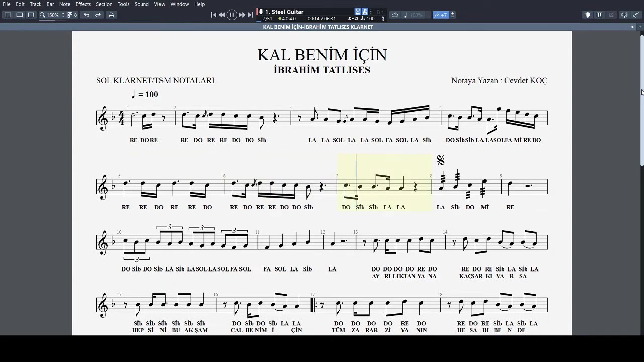Click the lyric KAÇŞAR KI VA R SA
Viewport: 644px width, 362px height.
(493, 276)
